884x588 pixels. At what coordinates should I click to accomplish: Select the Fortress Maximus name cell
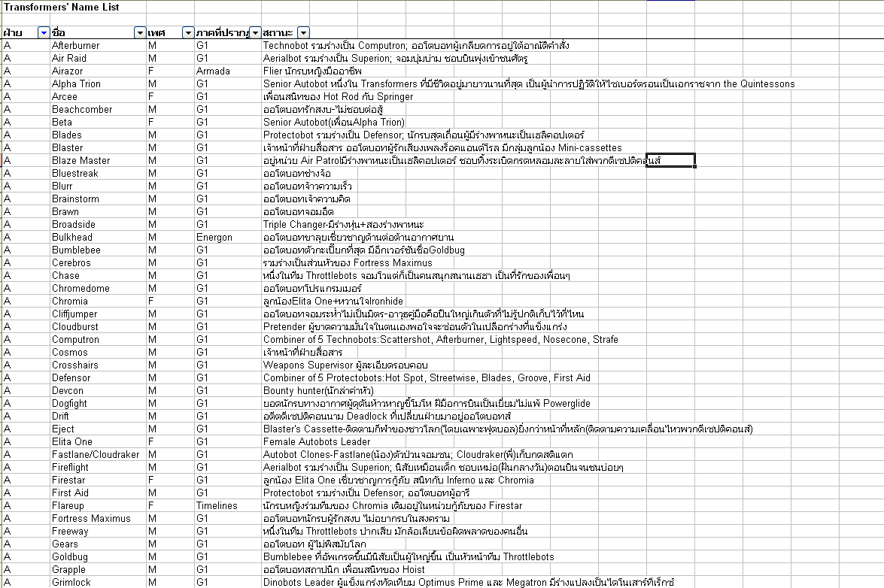coord(98,519)
